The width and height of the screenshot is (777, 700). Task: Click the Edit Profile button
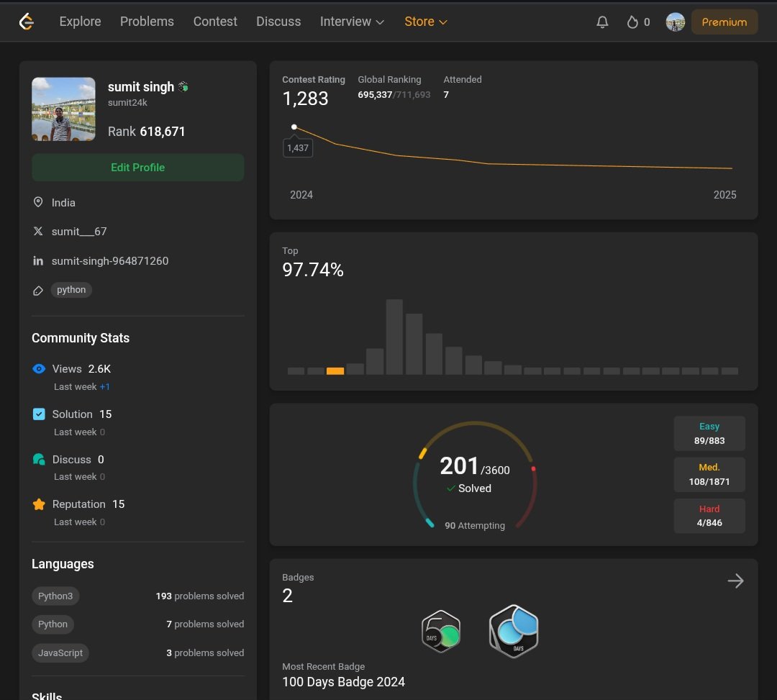pyautogui.click(x=137, y=168)
